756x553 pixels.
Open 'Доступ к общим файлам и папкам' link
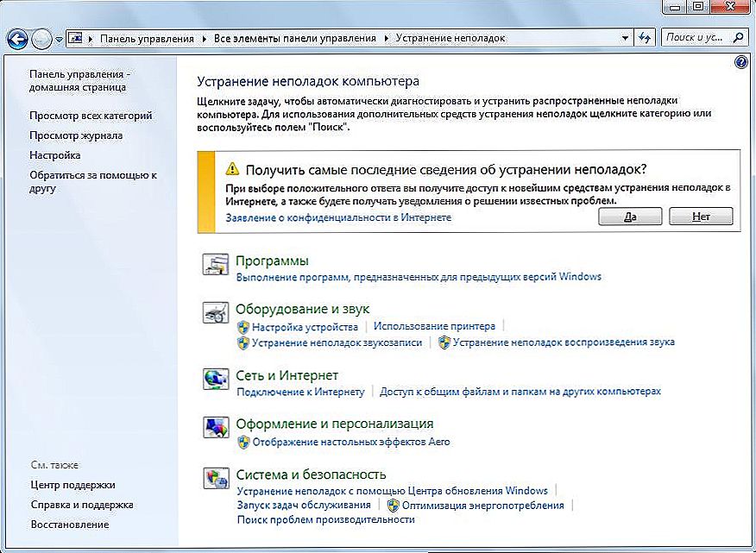pyautogui.click(x=520, y=392)
